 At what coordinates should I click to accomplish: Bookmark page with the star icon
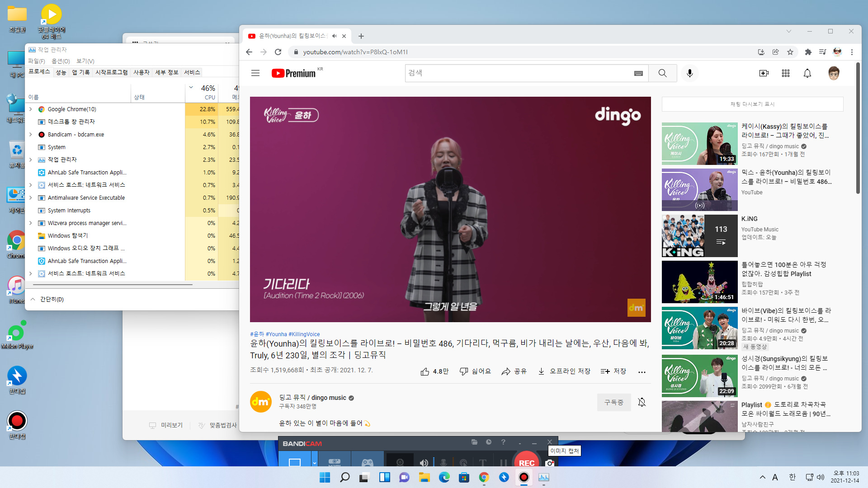790,52
